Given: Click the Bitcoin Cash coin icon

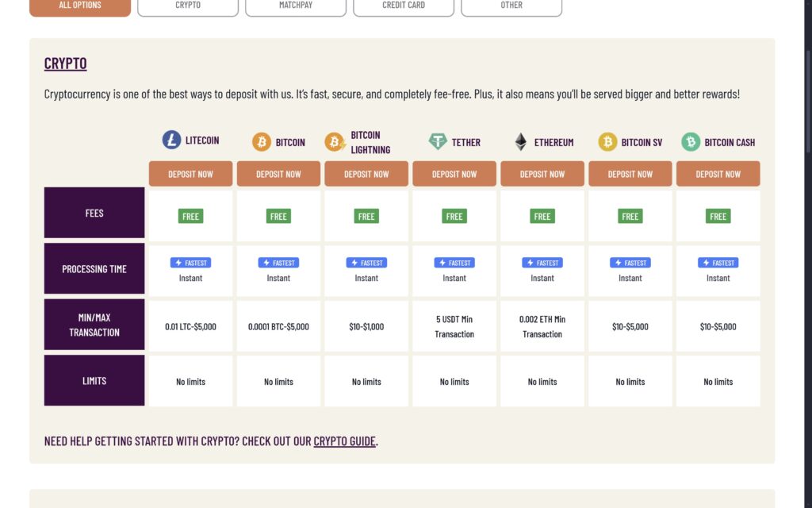Looking at the screenshot, I should (x=689, y=141).
